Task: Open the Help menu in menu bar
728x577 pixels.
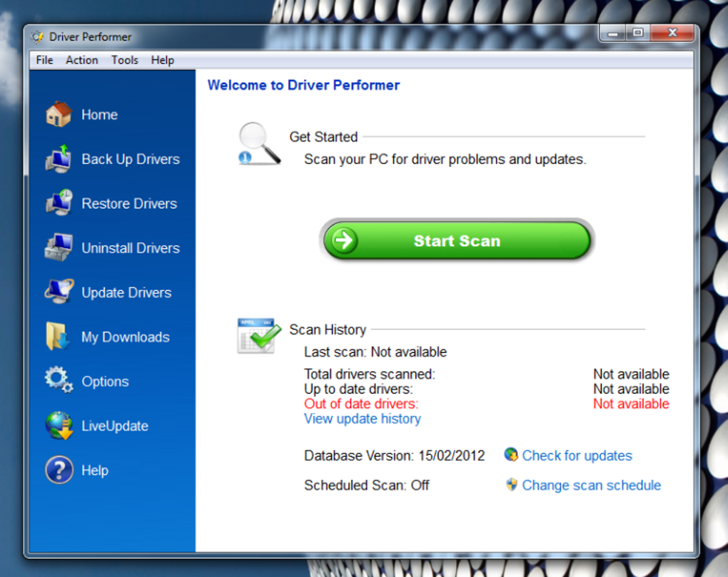Action: pyautogui.click(x=163, y=61)
